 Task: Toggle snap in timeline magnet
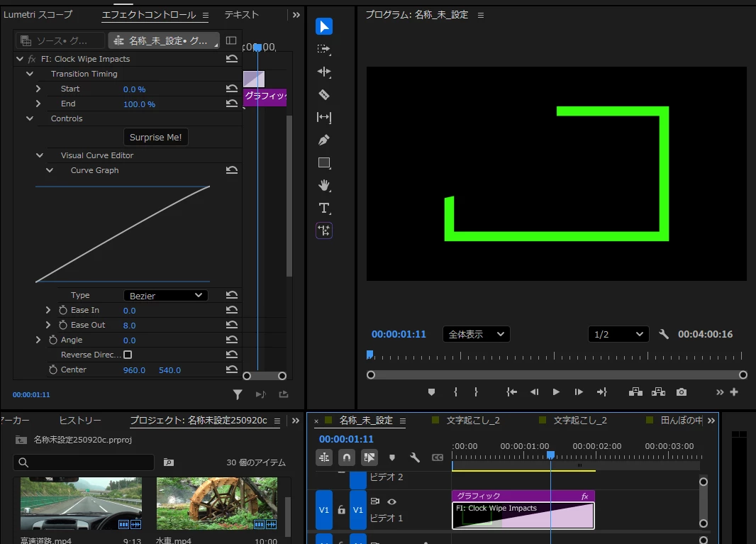[347, 457]
